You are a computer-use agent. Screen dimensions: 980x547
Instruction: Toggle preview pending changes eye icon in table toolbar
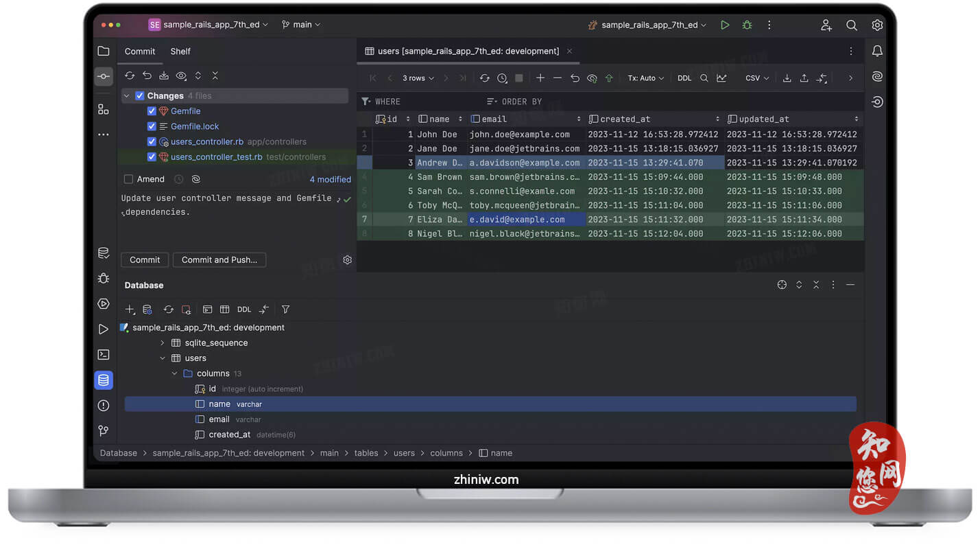click(592, 78)
